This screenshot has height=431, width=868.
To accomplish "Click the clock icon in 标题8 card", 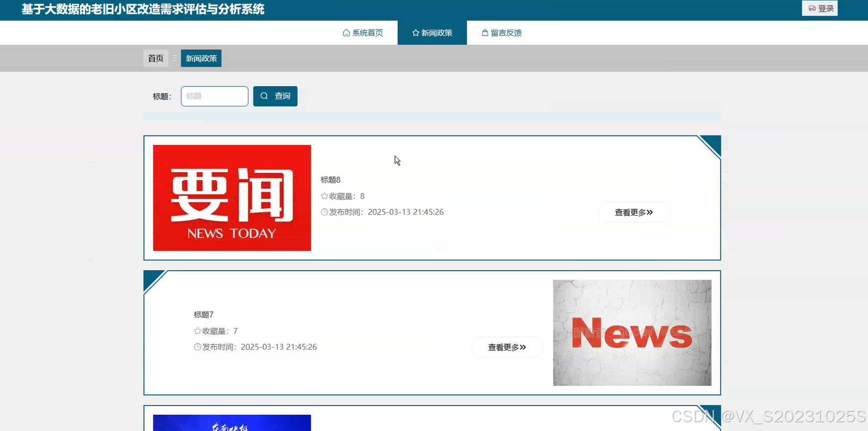I will pyautogui.click(x=324, y=212).
